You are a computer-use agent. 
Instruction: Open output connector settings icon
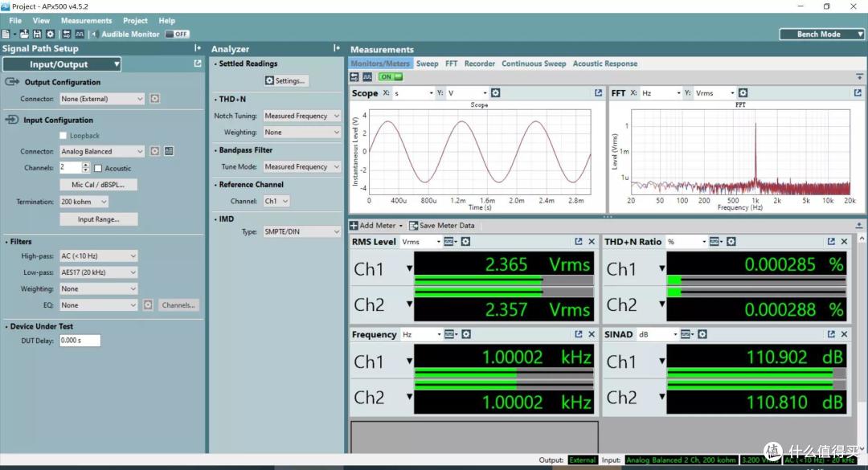point(155,99)
